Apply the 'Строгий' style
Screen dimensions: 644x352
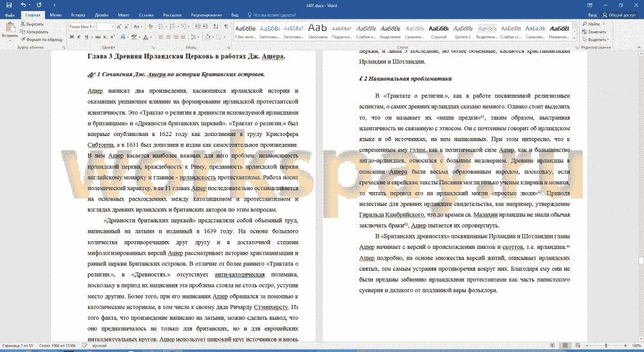(x=439, y=32)
